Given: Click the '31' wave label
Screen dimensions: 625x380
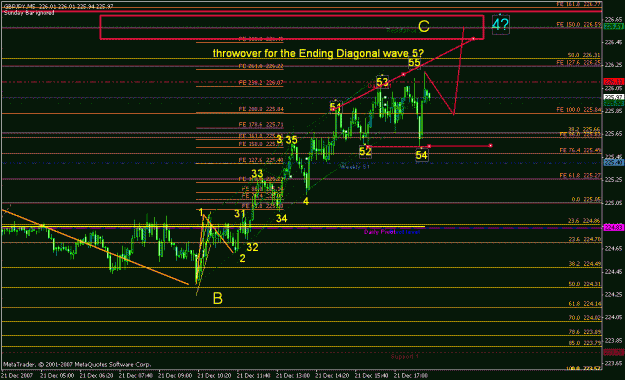Looking at the screenshot, I should pyautogui.click(x=240, y=214).
